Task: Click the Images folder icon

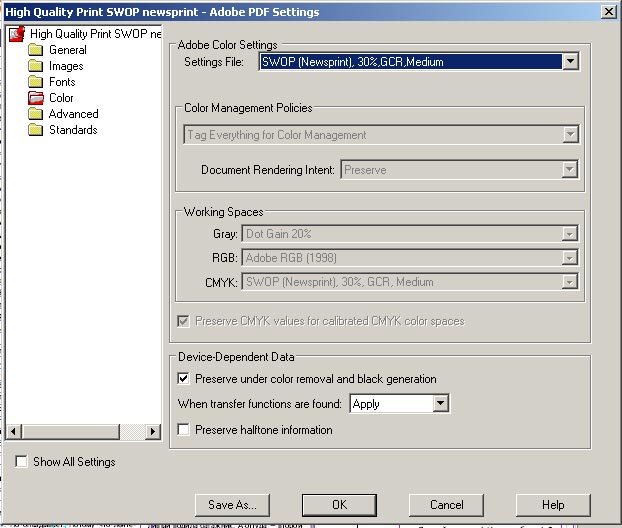Action: [x=36, y=66]
